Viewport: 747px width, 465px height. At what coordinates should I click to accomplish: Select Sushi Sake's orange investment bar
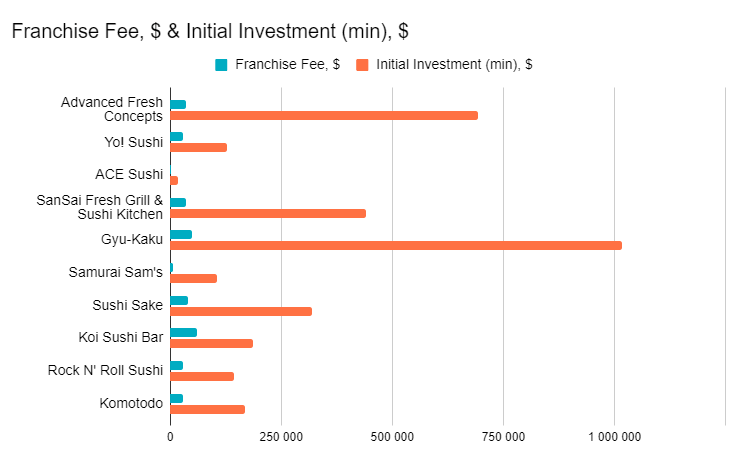tap(241, 312)
